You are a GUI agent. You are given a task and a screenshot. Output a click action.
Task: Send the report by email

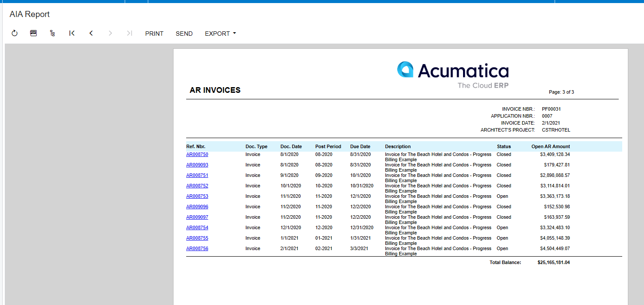(184, 34)
